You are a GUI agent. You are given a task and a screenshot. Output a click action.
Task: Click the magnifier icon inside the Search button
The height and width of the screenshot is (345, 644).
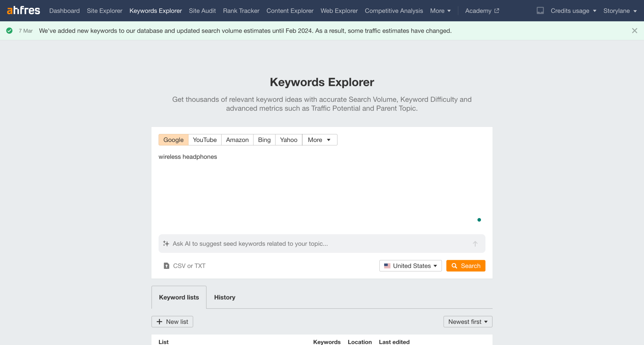[x=455, y=266]
